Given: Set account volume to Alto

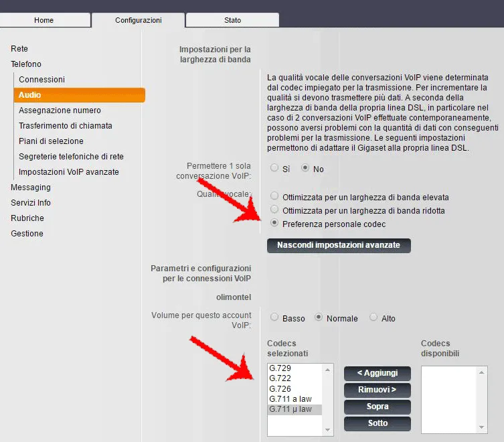Looking at the screenshot, I should pyautogui.click(x=373, y=318).
